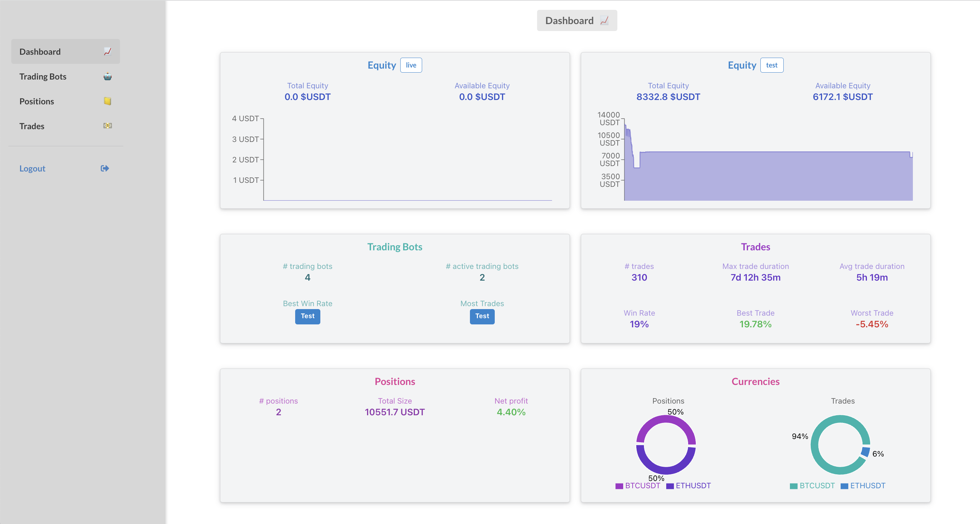Toggle BTCUSDT purple legend swatch in Positions chart
Viewport: 980px width, 524px height.
click(x=620, y=486)
